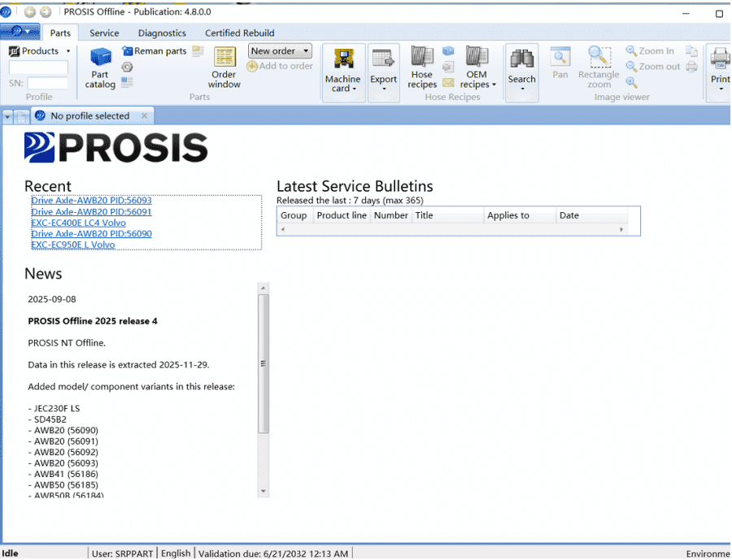
Task: Switch to the Diagnostics tab
Action: [162, 33]
